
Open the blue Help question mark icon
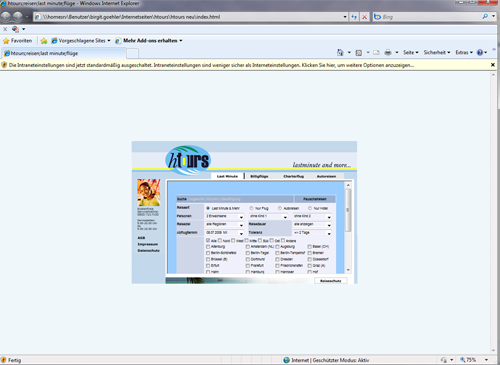point(480,52)
